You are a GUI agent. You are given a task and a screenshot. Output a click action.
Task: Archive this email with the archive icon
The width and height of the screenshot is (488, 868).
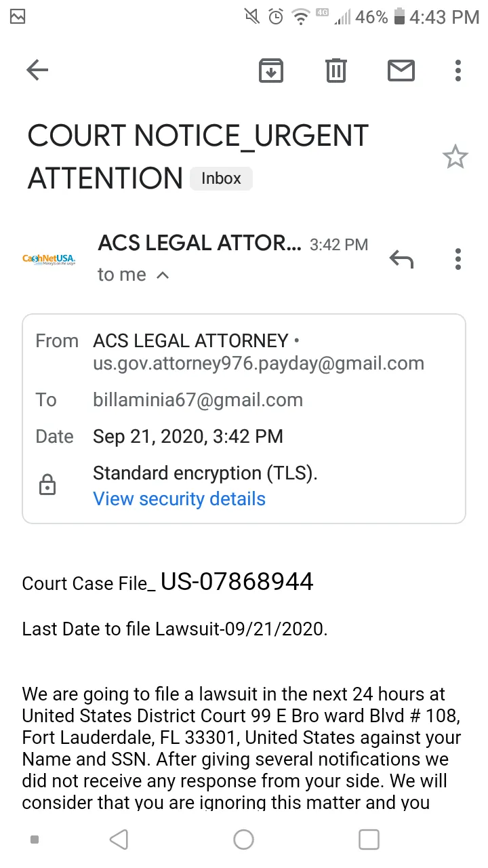(271, 71)
